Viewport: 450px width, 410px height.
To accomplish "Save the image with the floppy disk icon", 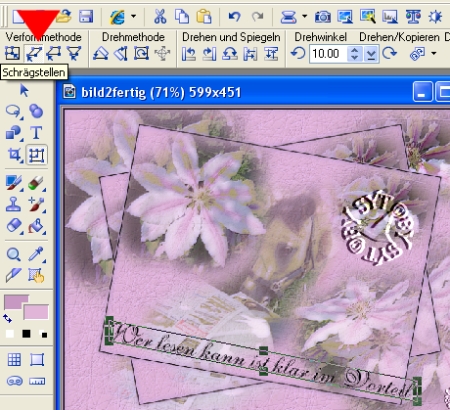I will 86,16.
